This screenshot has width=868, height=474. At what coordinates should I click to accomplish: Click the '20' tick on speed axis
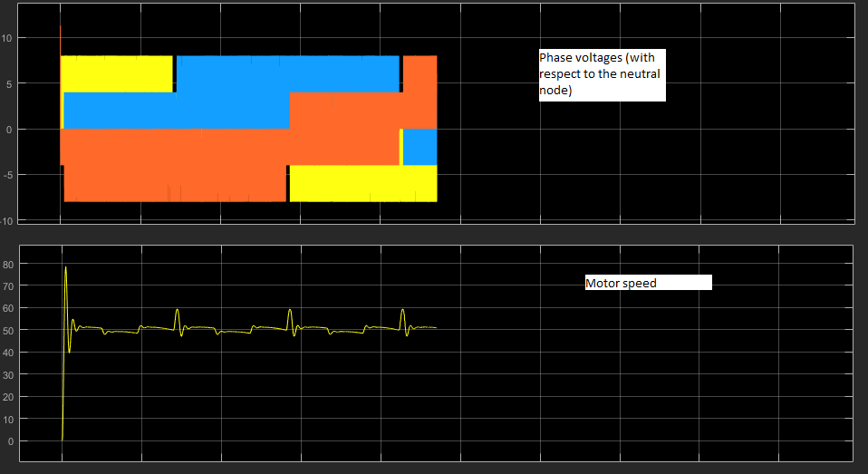click(x=8, y=397)
